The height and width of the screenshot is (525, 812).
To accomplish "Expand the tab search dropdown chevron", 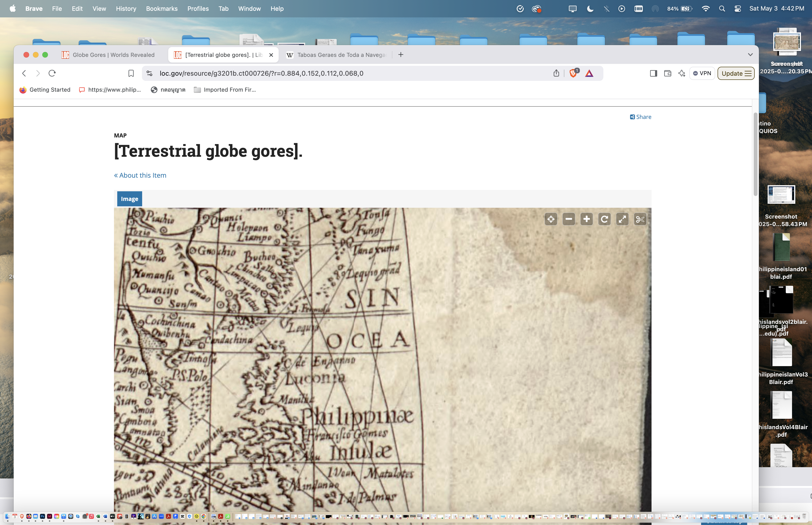I will (x=750, y=55).
